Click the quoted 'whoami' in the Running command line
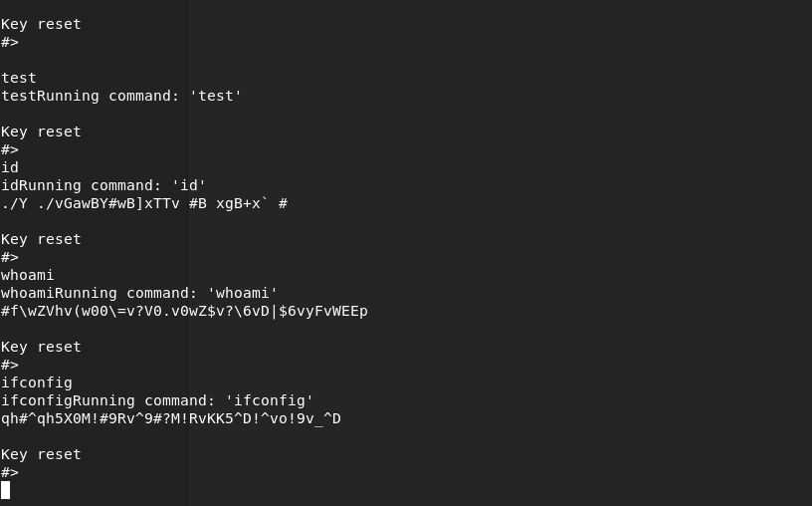The width and height of the screenshot is (812, 506). point(243,294)
